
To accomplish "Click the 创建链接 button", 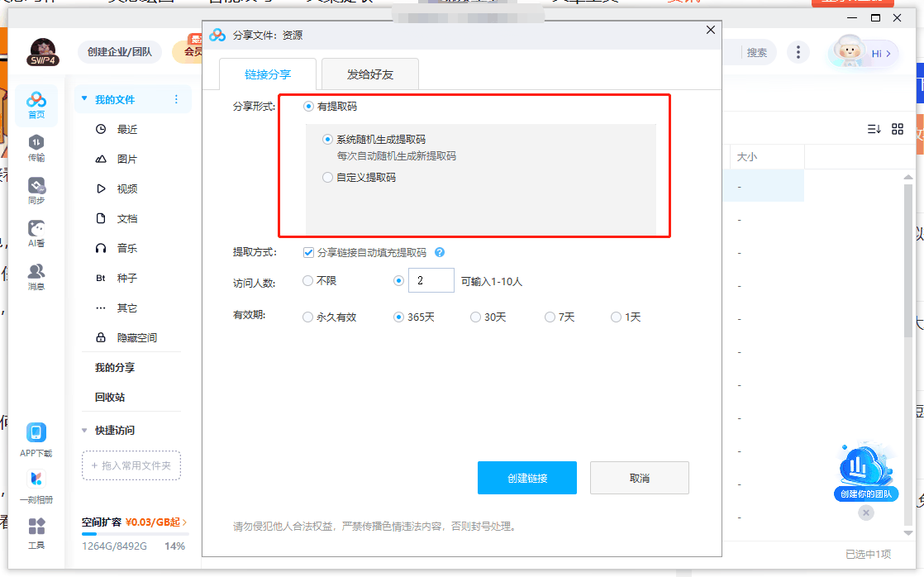I will pos(527,478).
